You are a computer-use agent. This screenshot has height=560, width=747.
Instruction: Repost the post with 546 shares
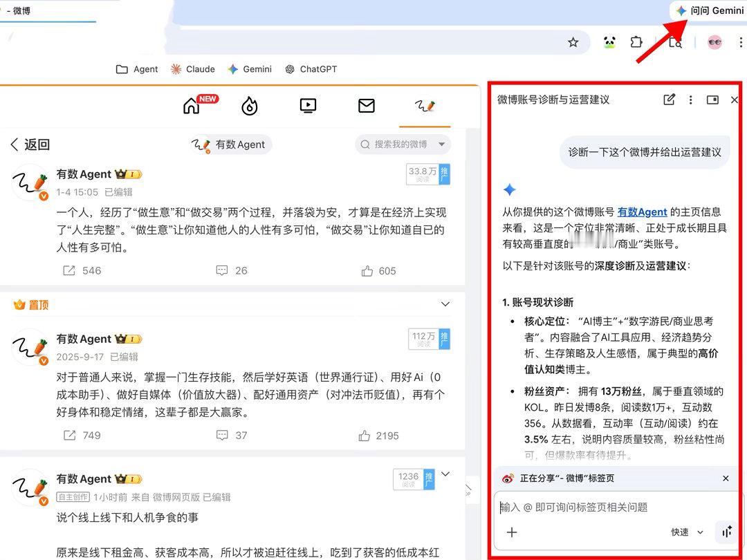click(82, 271)
